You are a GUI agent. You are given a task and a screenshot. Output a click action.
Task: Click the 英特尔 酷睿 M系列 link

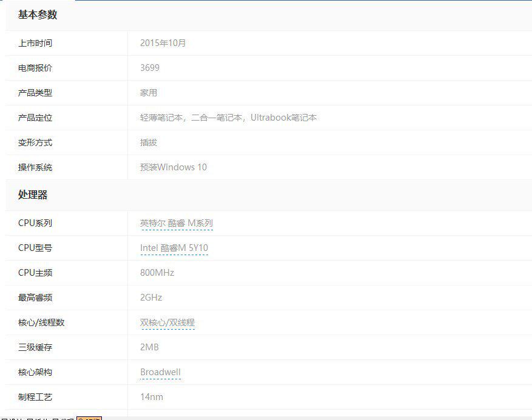tap(176, 223)
